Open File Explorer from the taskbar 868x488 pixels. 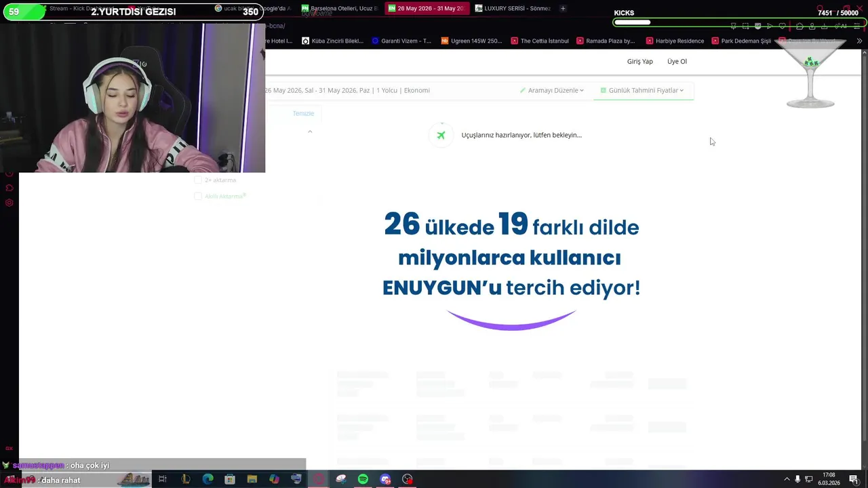(252, 479)
